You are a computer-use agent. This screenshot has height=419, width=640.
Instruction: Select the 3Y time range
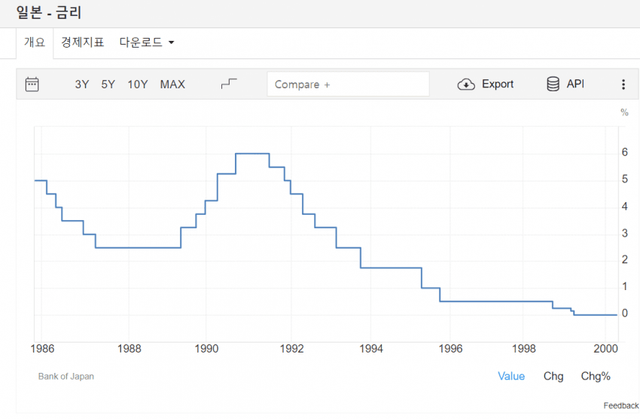click(x=82, y=84)
